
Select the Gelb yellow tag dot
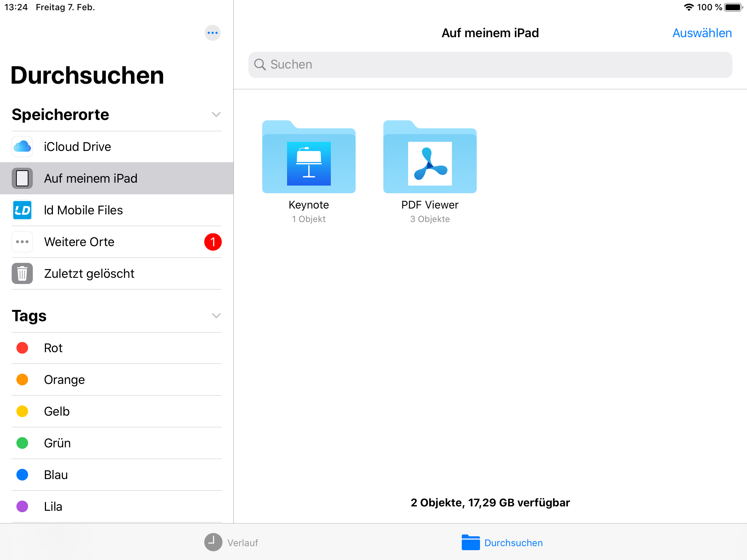click(x=22, y=411)
